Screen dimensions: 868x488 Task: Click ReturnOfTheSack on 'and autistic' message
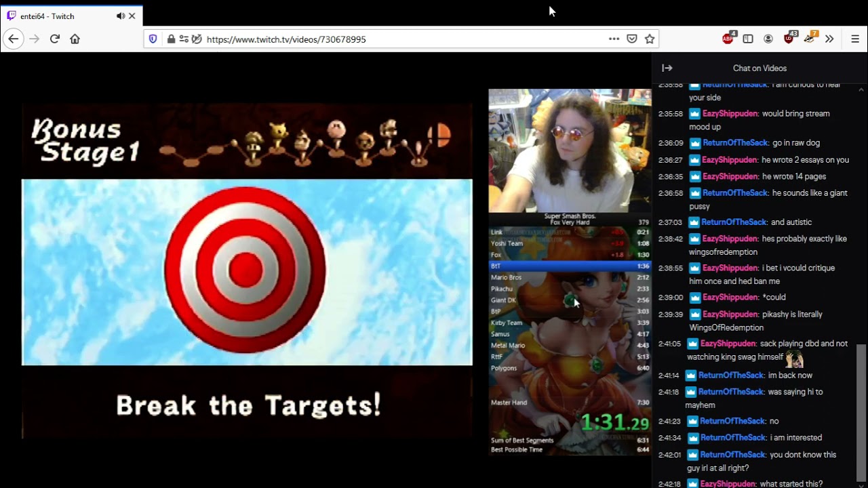[734, 222]
